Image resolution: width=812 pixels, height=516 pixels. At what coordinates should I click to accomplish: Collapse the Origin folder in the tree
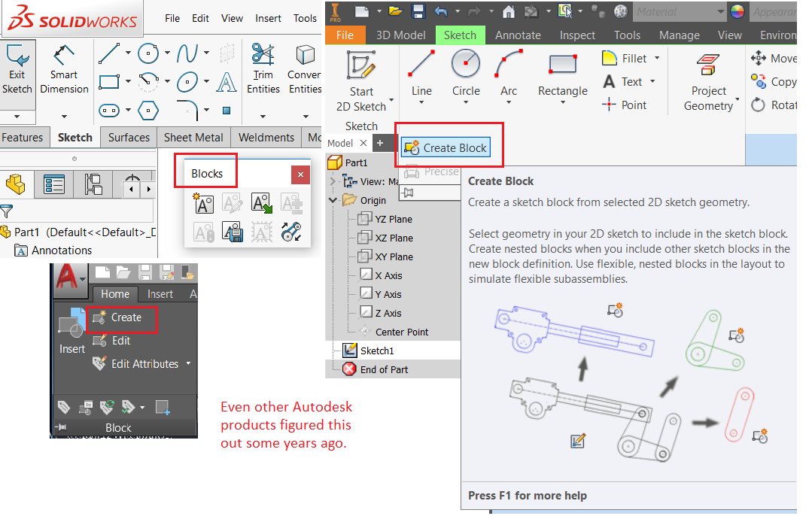point(333,199)
